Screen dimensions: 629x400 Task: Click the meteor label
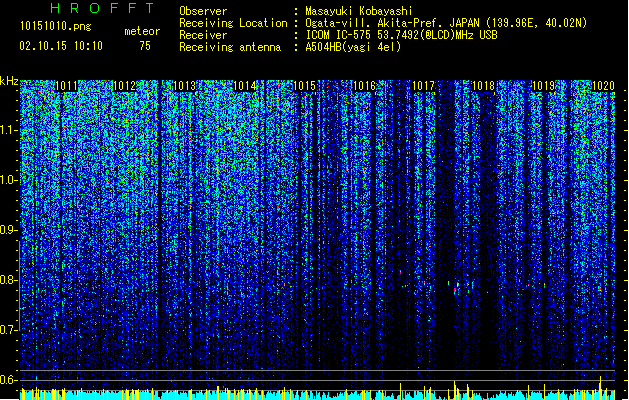click(142, 31)
